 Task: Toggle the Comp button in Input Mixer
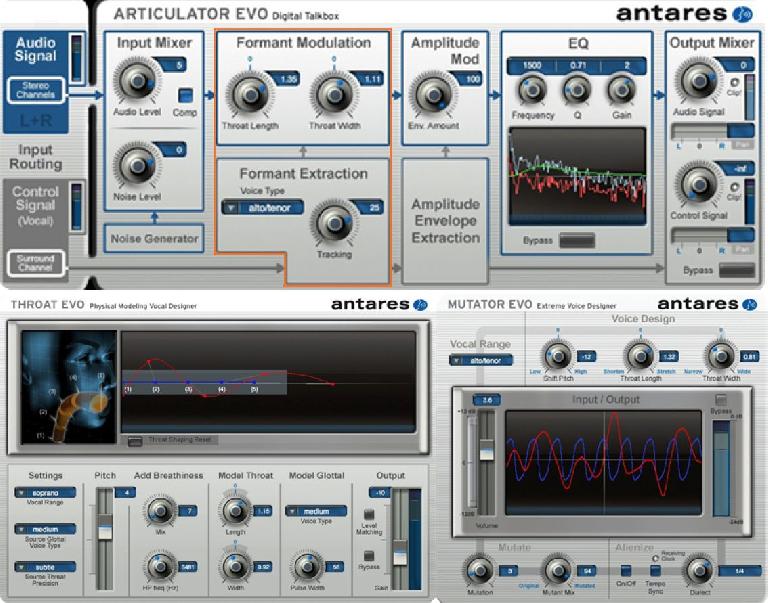click(185, 96)
